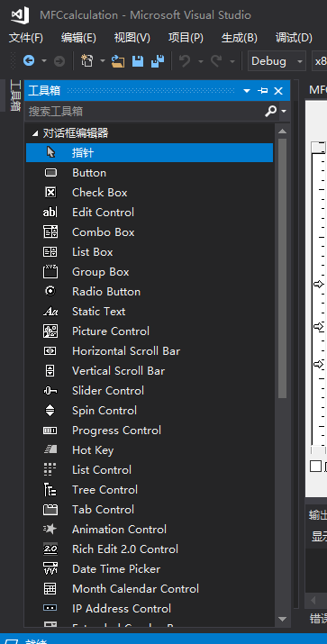Pick the Month Calendar Control icon
The image size is (327, 644).
point(50,588)
